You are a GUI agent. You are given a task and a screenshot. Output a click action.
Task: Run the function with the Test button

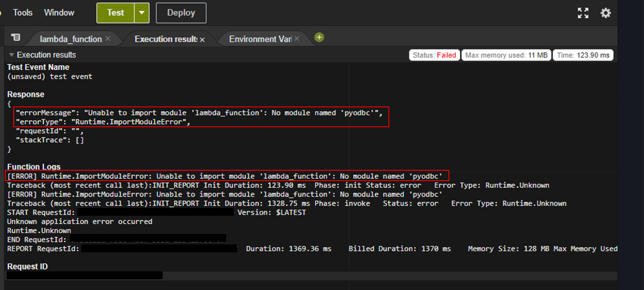[116, 13]
